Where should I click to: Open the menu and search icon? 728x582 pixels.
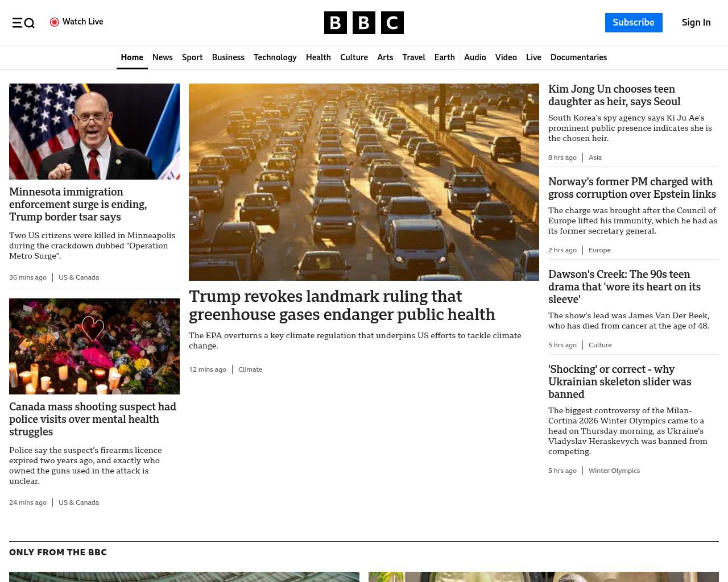[23, 23]
